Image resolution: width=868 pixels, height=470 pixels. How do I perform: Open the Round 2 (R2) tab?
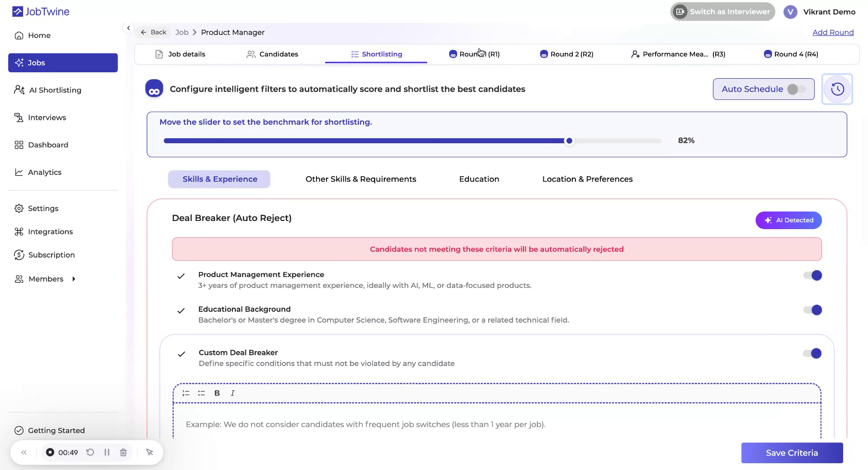pyautogui.click(x=566, y=54)
